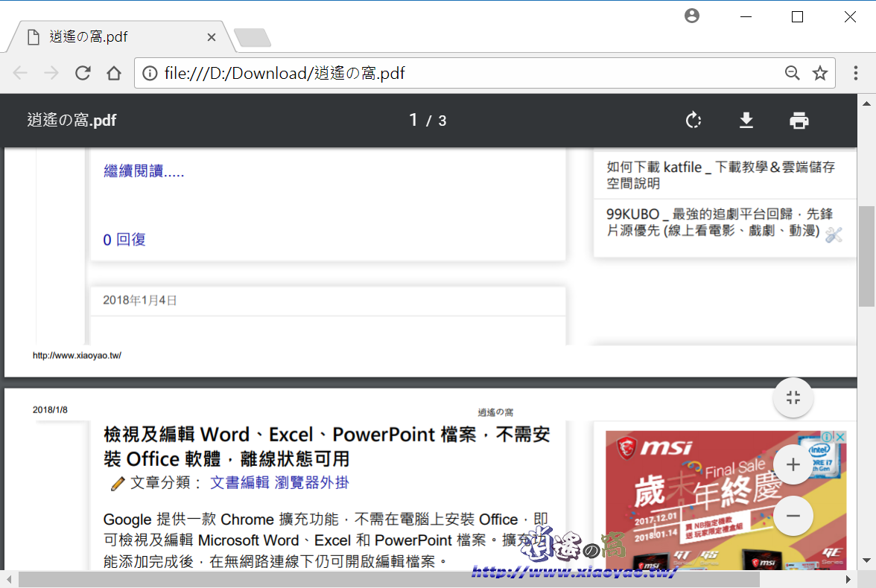Open the 繼續閱讀..... link
The image size is (876, 588).
click(x=144, y=171)
